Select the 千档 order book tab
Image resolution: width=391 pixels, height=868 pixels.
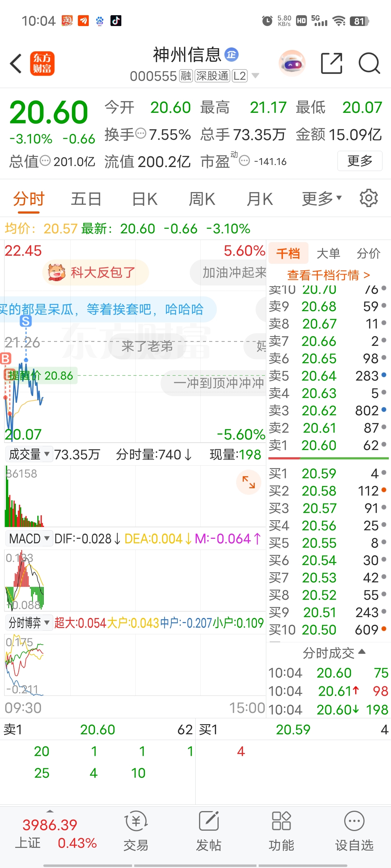tap(289, 253)
